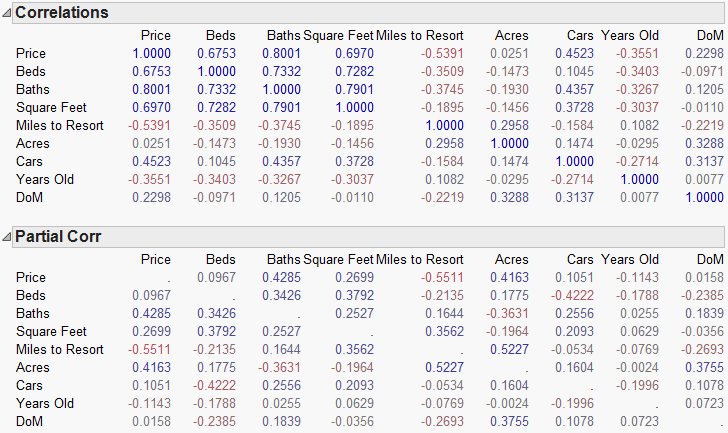Select 0.3755 in Partial Corr Acres row, DoM column
This screenshot has height=433, width=728.
tap(704, 368)
